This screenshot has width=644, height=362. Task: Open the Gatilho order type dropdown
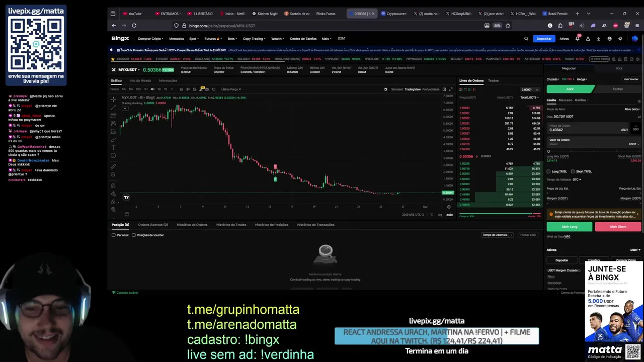(582, 100)
